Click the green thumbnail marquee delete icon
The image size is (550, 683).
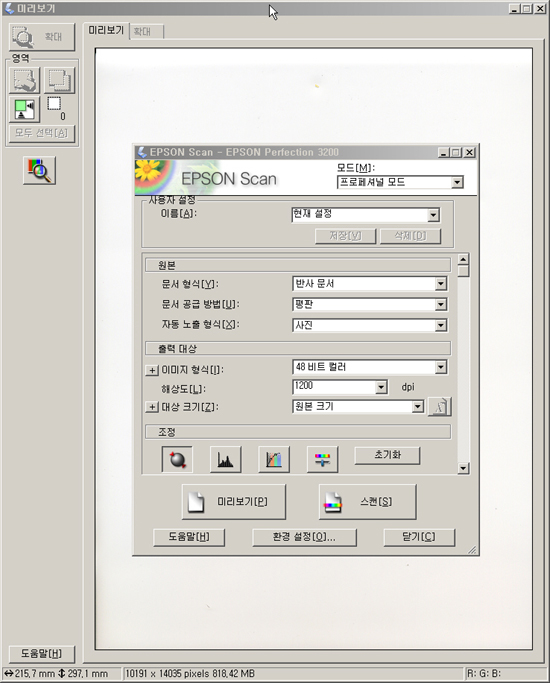pyautogui.click(x=24, y=109)
